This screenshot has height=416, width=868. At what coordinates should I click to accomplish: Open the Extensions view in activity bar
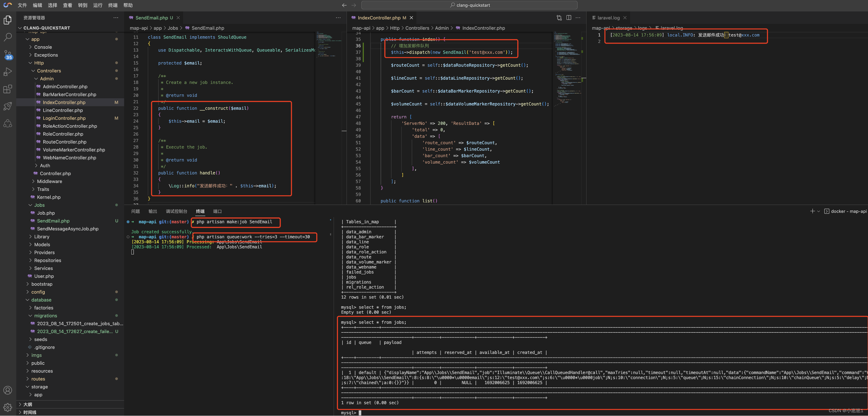[x=8, y=89]
